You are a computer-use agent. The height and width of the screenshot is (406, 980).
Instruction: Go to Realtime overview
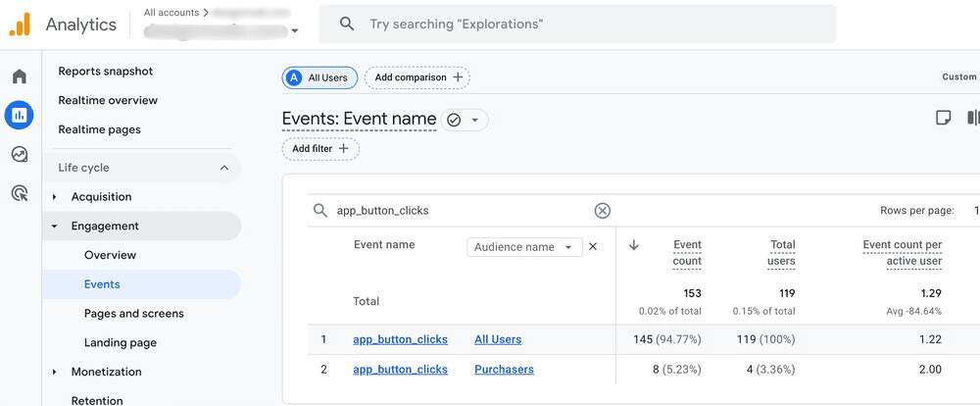[108, 100]
